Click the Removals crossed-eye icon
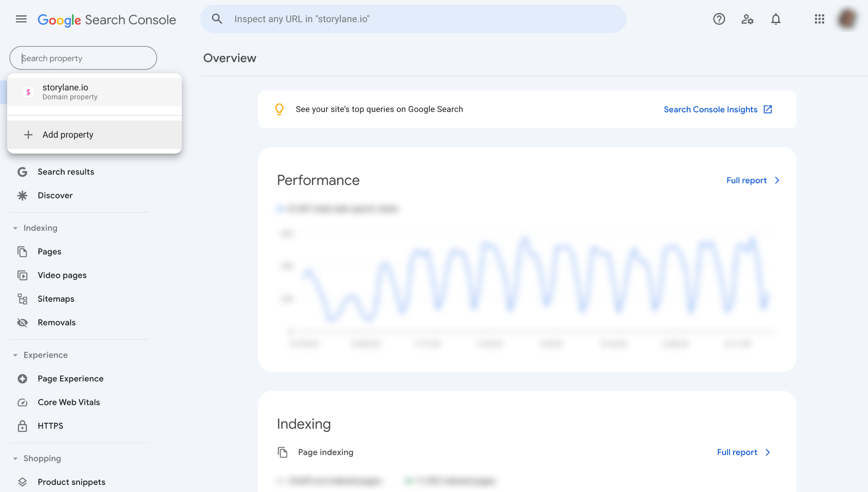Image resolution: width=868 pixels, height=492 pixels. (x=22, y=322)
